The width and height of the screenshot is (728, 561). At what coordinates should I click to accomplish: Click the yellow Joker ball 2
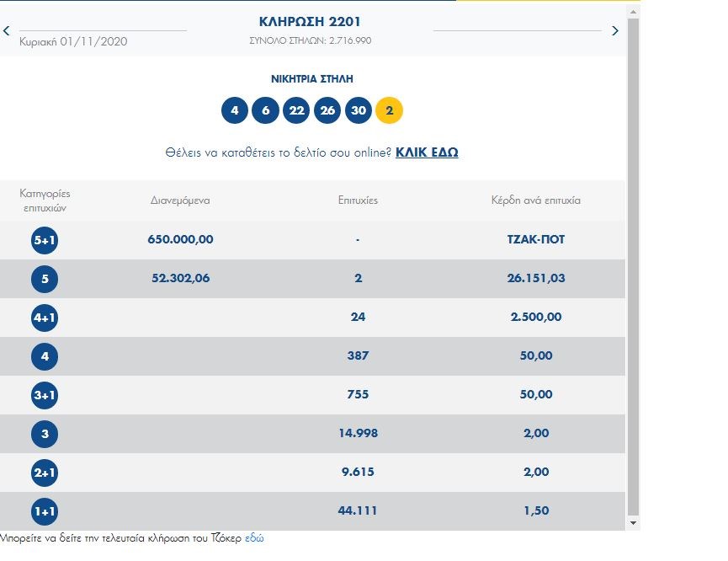[389, 110]
